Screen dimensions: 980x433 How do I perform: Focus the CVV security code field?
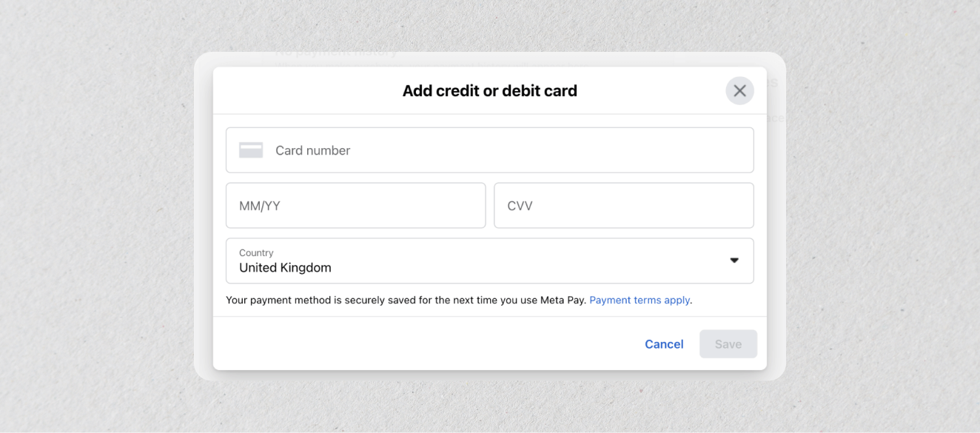coord(623,205)
